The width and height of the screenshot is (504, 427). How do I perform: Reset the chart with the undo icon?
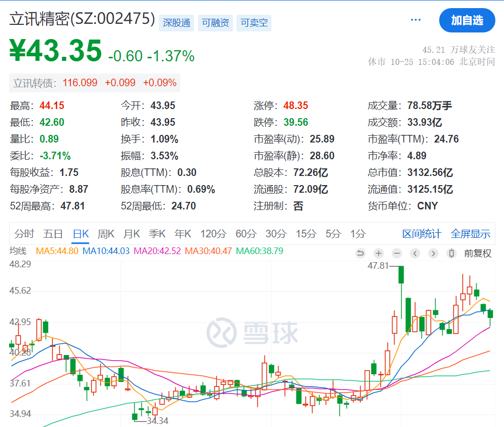pos(360,253)
